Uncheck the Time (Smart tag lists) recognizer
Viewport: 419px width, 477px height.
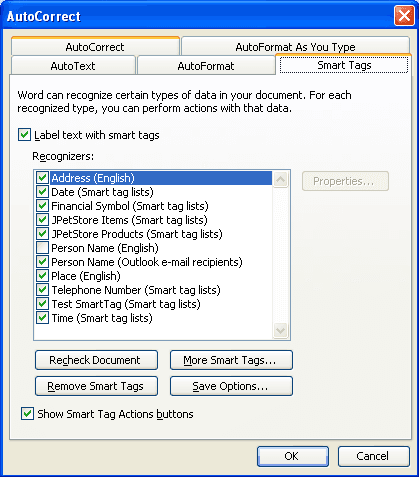(42, 318)
